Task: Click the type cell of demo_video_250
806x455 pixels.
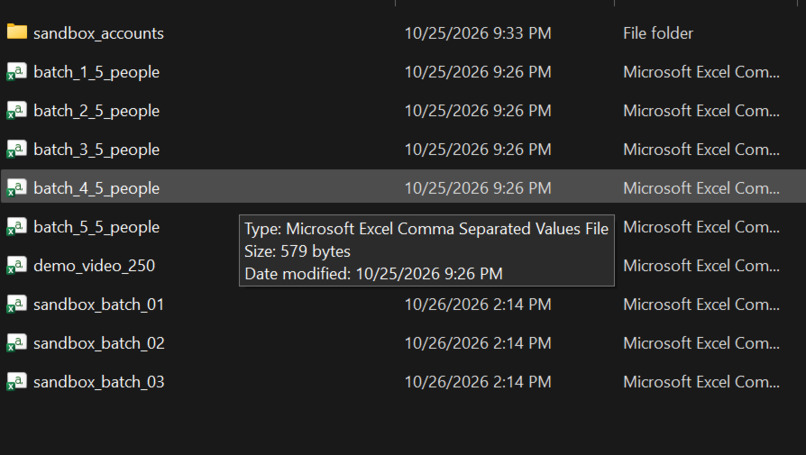Action: [x=701, y=266]
